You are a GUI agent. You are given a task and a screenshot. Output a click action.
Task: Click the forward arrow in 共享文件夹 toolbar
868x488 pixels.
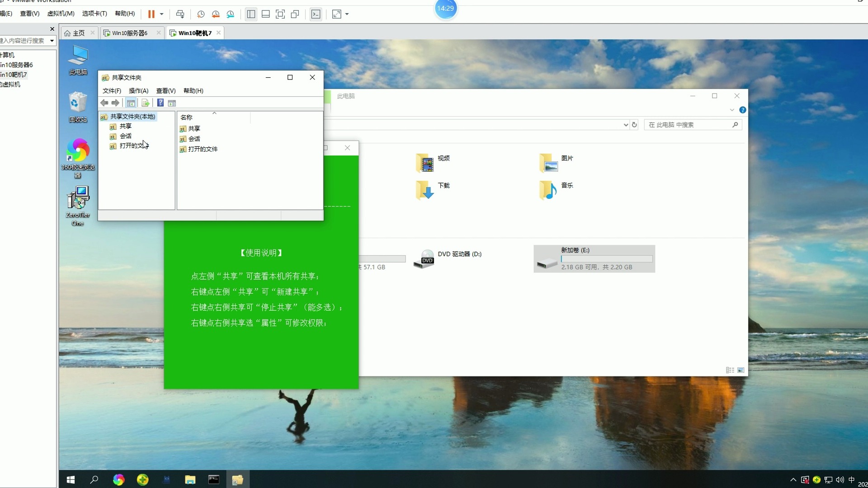116,103
